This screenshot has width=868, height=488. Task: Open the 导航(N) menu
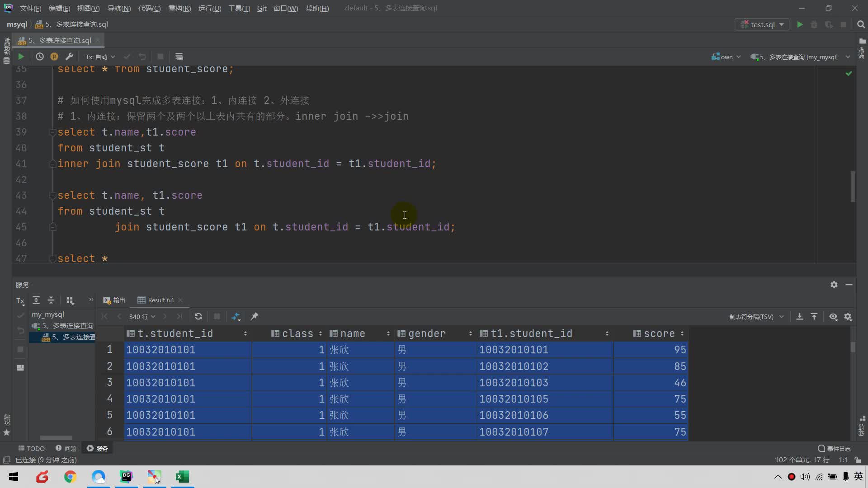(119, 8)
